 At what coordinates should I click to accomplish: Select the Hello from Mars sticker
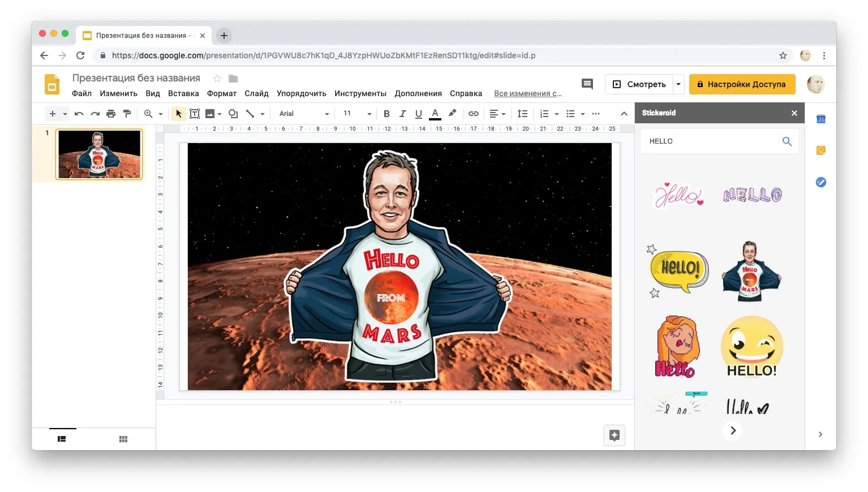(752, 271)
